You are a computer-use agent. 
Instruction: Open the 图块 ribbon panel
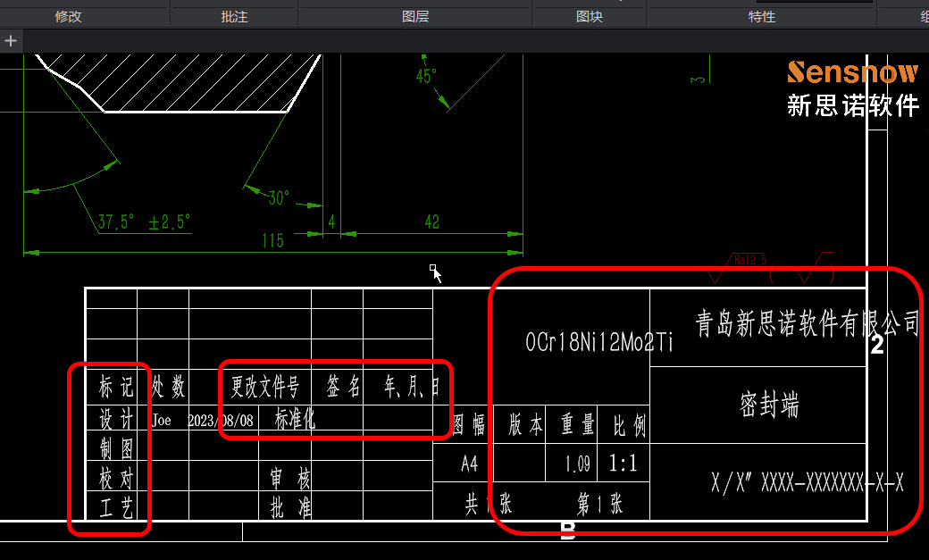point(590,17)
